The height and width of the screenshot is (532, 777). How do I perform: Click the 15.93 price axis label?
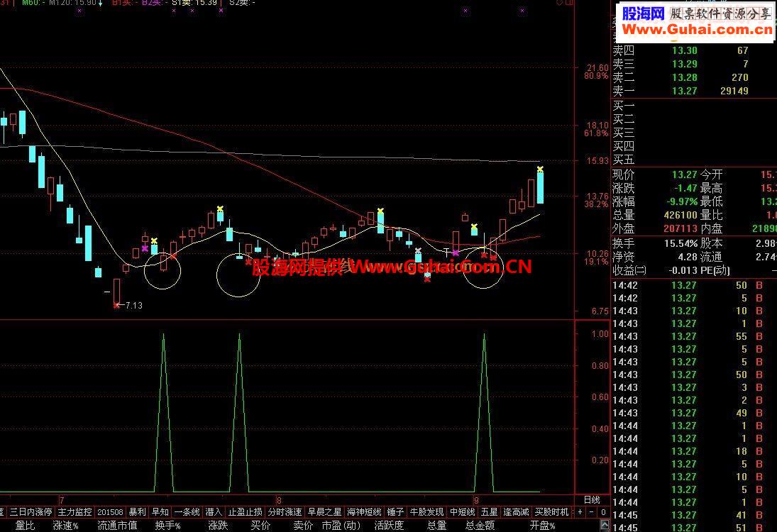[x=597, y=160]
